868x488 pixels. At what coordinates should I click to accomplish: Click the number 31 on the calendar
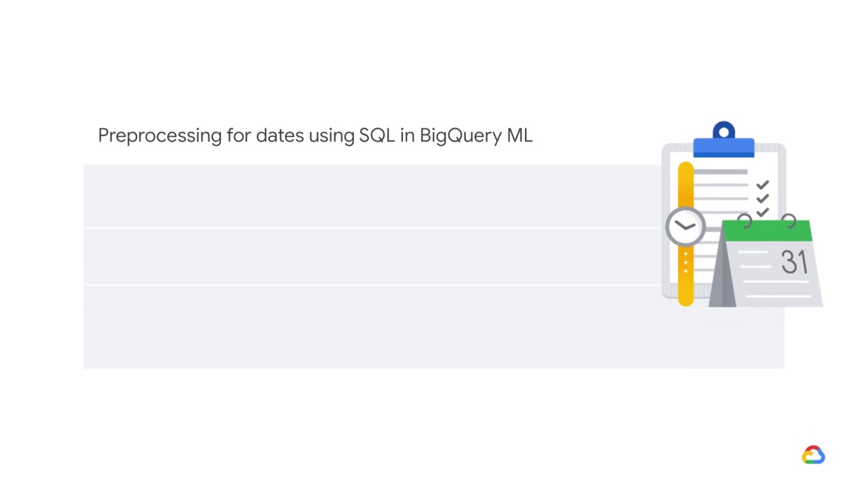coord(794,262)
